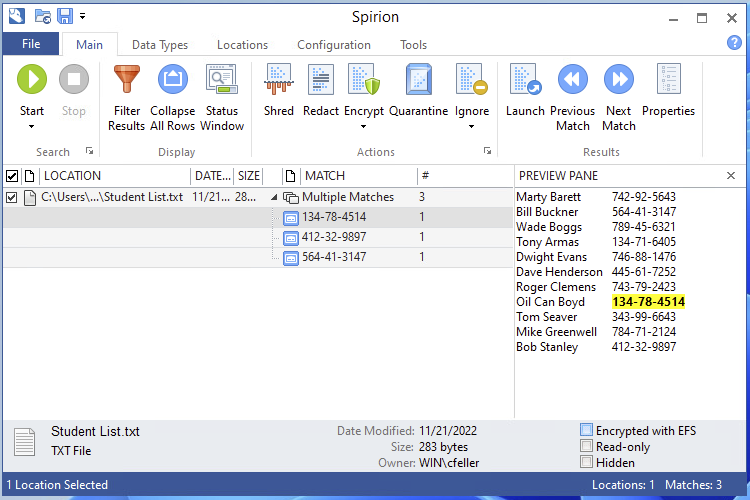Toggle Encrypted with EFS checkbox

tap(586, 430)
